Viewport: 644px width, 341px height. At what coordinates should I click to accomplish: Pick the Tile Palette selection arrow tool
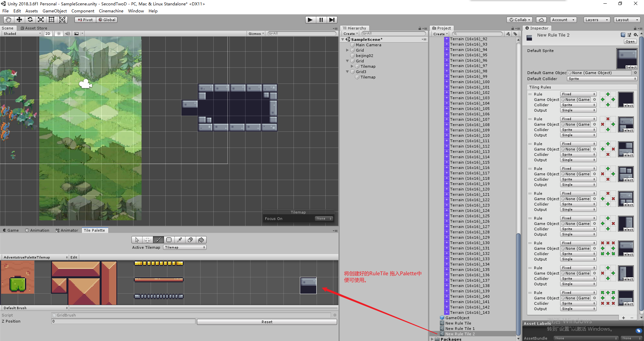[x=137, y=240]
